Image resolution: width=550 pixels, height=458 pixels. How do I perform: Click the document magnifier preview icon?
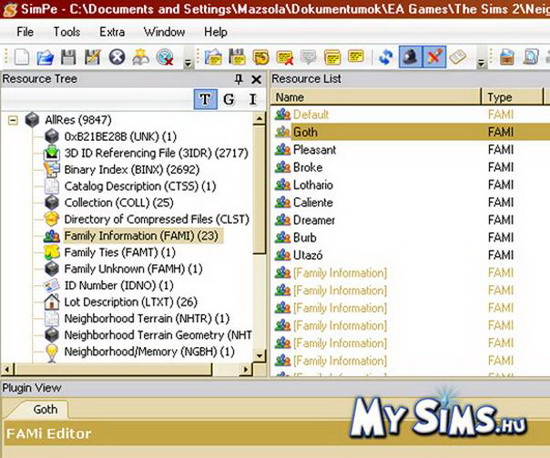tap(531, 57)
